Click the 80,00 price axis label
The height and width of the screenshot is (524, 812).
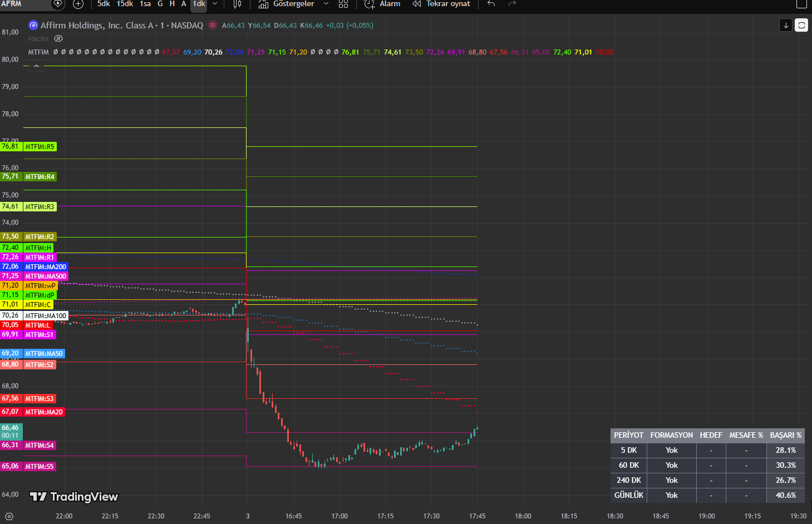[x=10, y=60]
